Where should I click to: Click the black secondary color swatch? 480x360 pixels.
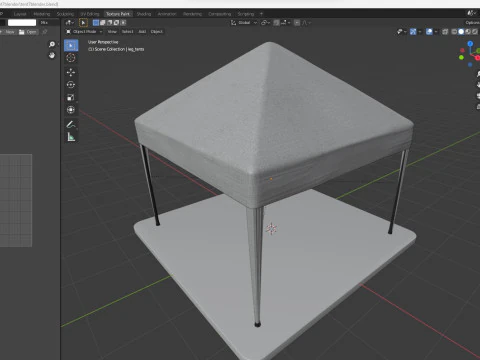[x=2, y=23]
